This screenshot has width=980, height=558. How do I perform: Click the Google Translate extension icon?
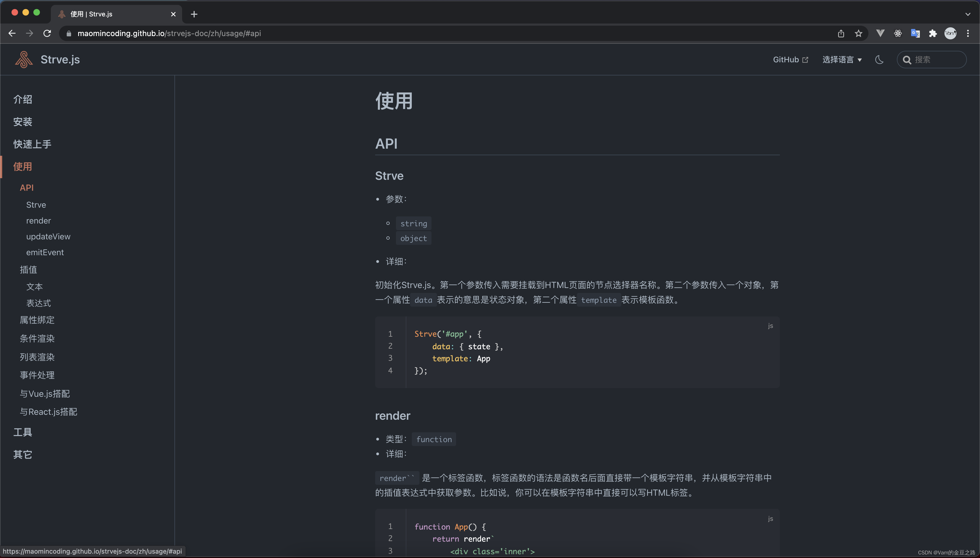pyautogui.click(x=915, y=34)
